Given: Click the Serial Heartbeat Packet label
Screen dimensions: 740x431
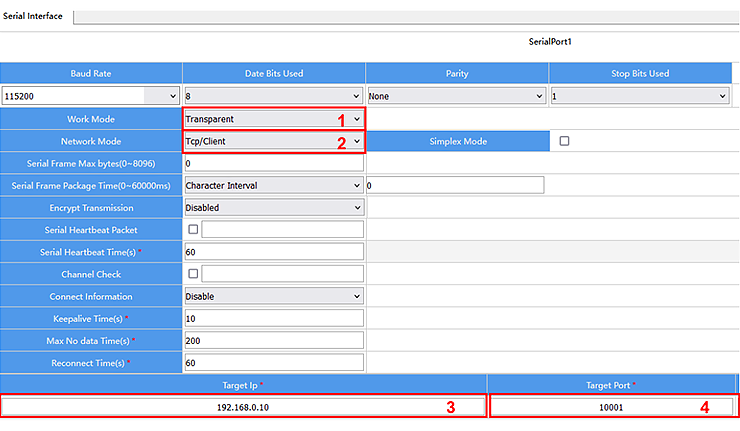Looking at the screenshot, I should [91, 230].
